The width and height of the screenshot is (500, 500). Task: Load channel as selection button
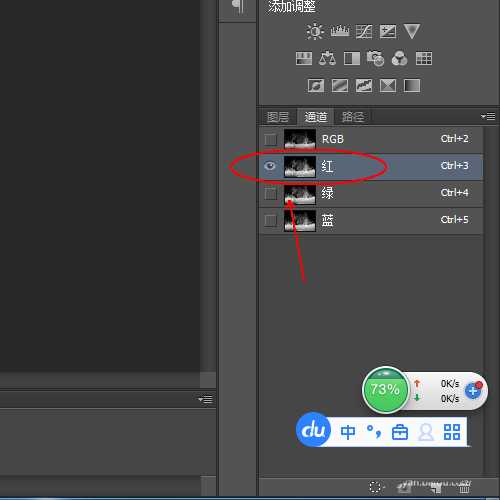pyautogui.click(x=375, y=487)
